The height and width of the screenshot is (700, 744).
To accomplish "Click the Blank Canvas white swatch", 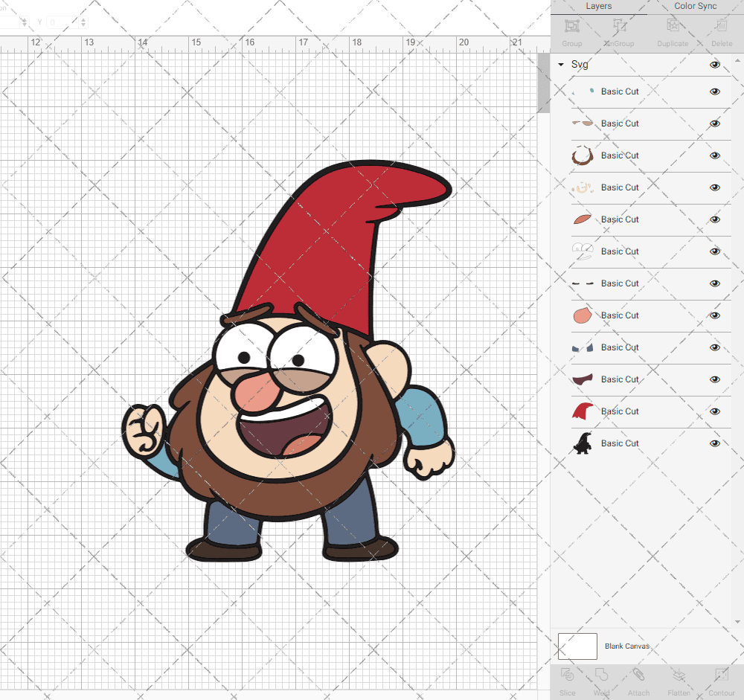I will click(577, 646).
